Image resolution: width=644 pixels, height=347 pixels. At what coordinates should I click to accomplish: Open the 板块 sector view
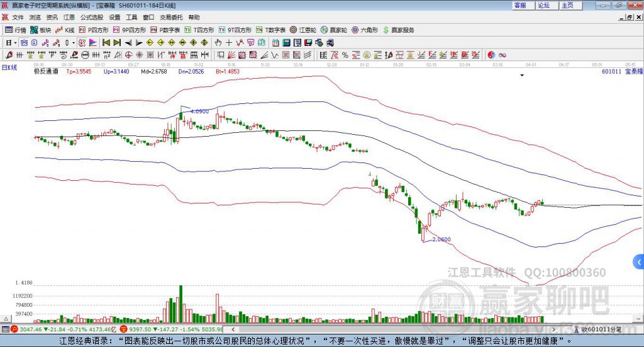point(41,30)
